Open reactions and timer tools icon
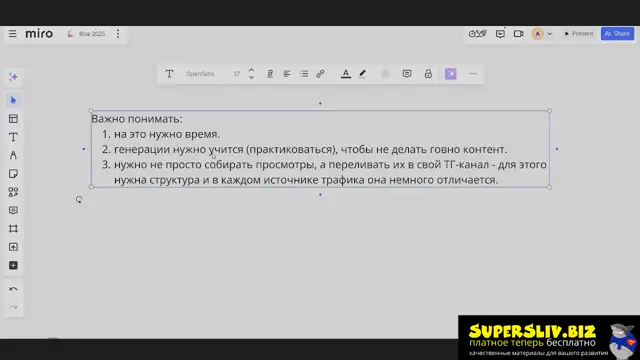640x360 pixels. tap(477, 33)
